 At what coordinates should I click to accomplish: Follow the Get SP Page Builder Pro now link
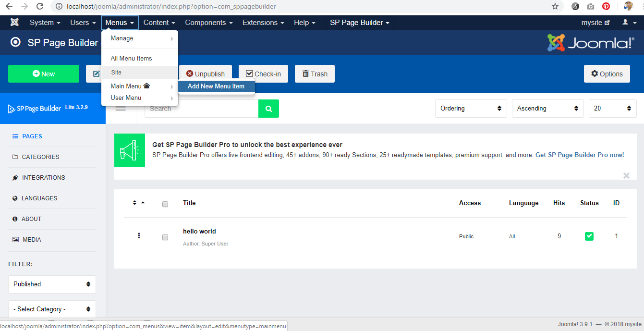point(580,155)
